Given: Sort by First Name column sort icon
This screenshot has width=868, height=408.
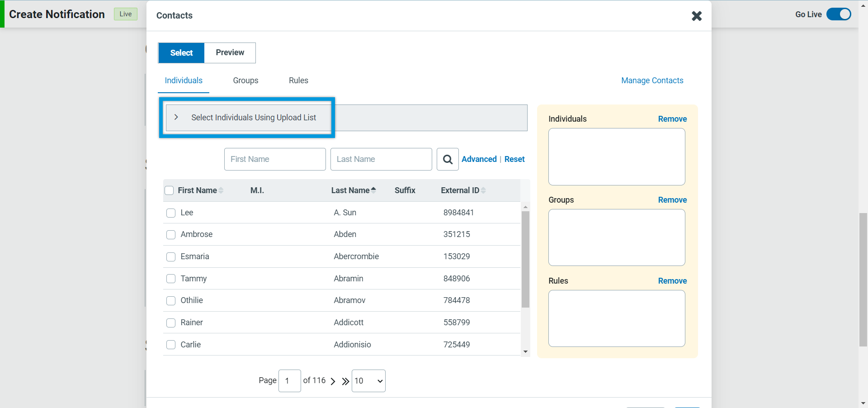Looking at the screenshot, I should (x=221, y=190).
